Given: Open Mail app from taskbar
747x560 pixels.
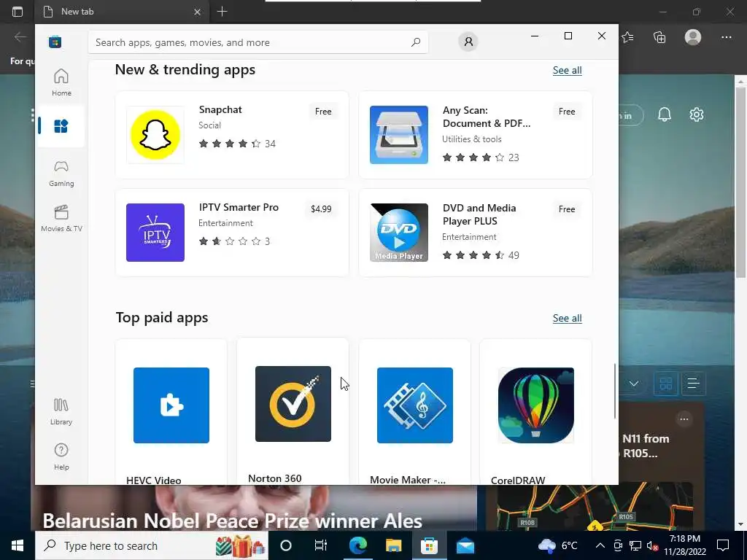Looking at the screenshot, I should (465, 545).
